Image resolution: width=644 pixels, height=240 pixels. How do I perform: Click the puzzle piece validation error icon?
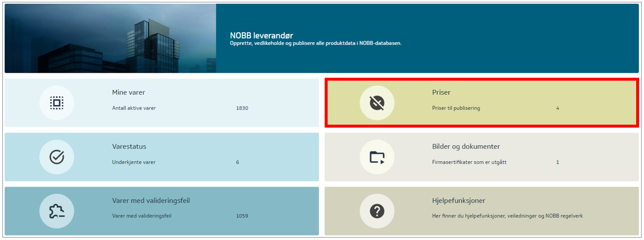tap(57, 211)
